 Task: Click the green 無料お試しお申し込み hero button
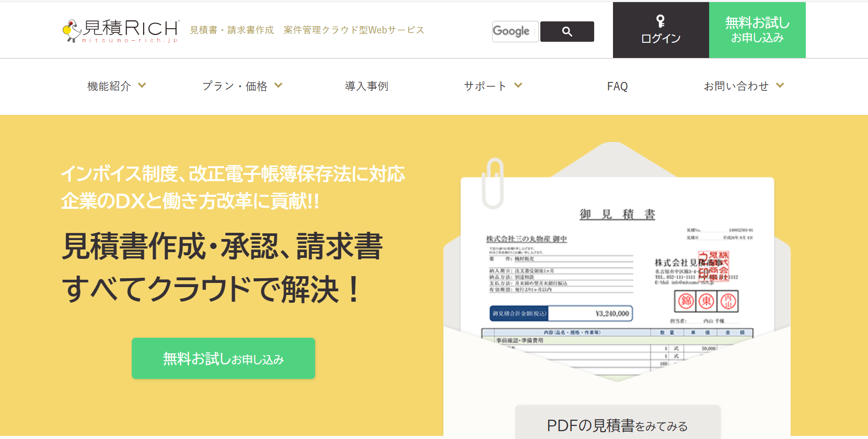click(223, 359)
